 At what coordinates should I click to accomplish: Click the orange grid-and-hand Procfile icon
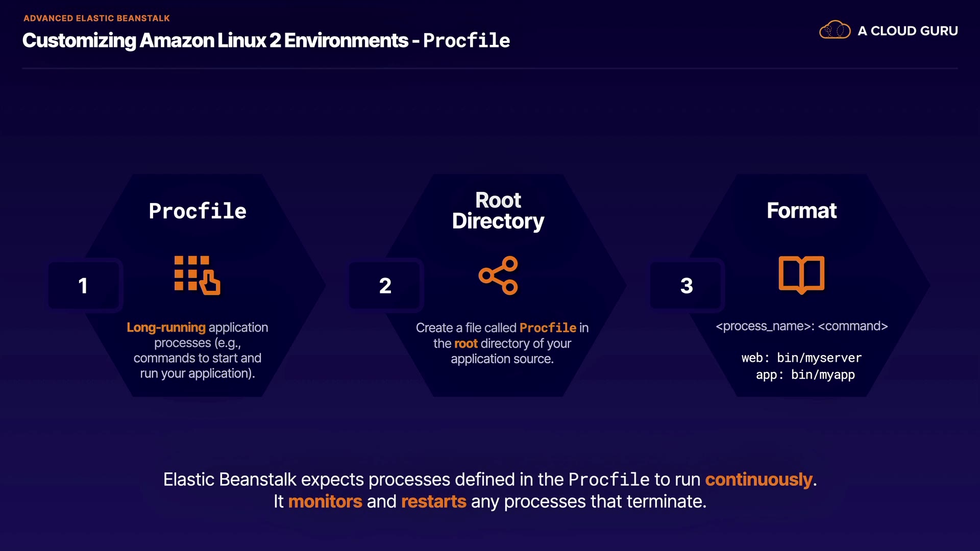click(x=197, y=275)
